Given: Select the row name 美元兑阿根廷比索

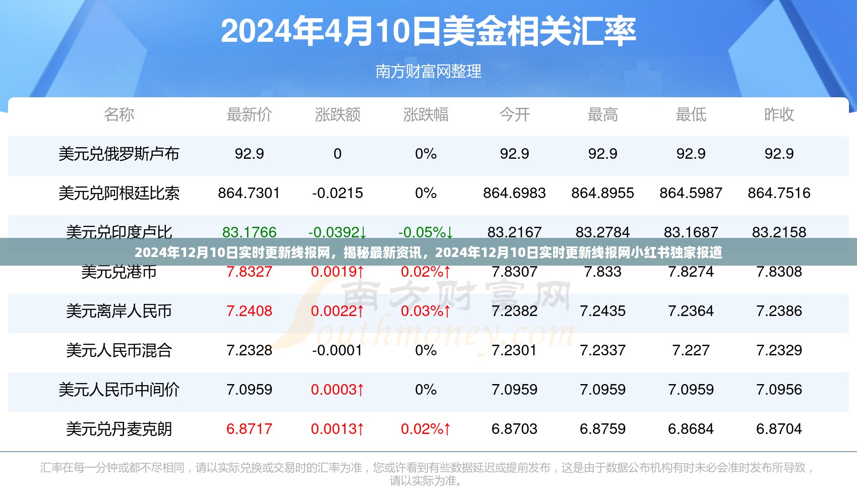Looking at the screenshot, I should (119, 193).
